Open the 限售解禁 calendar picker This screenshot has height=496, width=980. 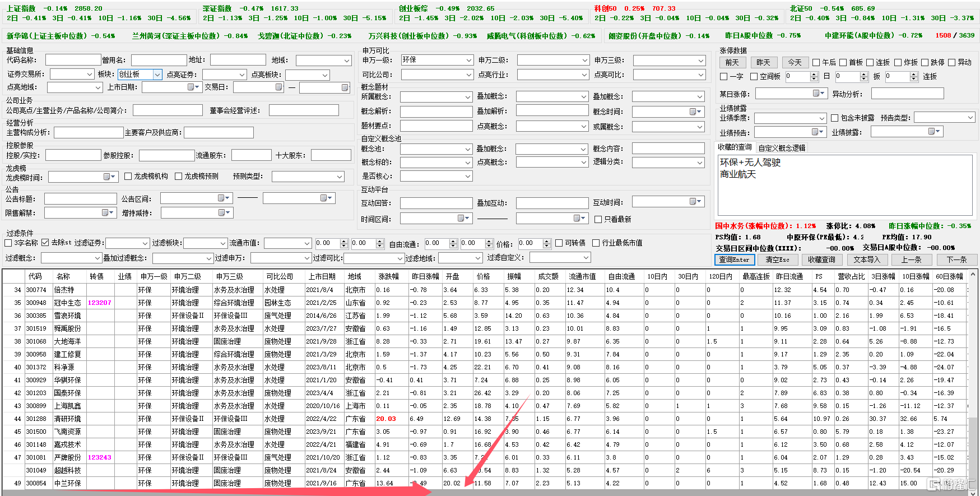pyautogui.click(x=108, y=212)
